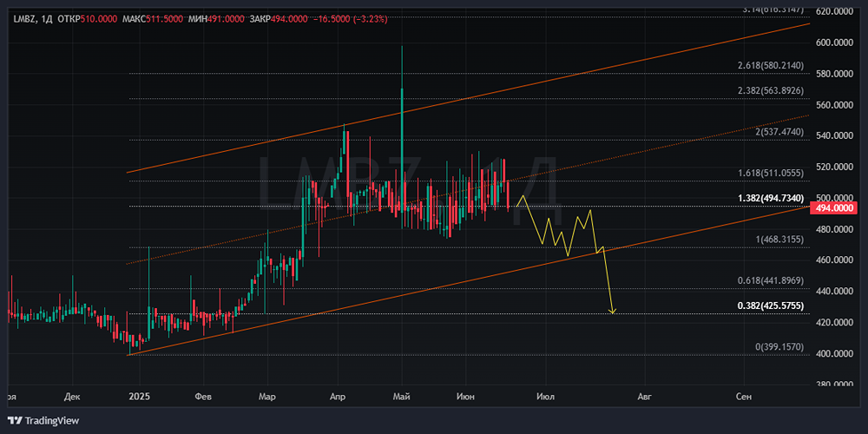Viewport: 868px width, 434px height.
Task: Select the 2.618(580.2140) Fibonacci level label
Action: pos(771,65)
